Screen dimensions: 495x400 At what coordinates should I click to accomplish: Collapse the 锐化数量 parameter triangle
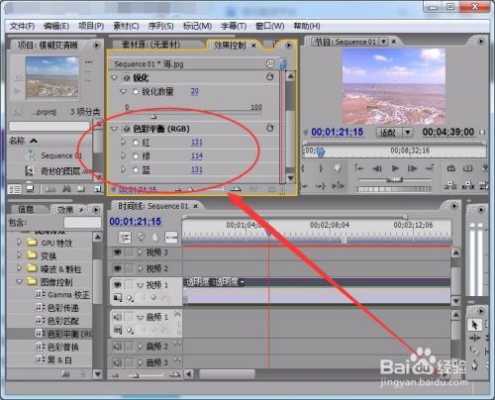123,91
